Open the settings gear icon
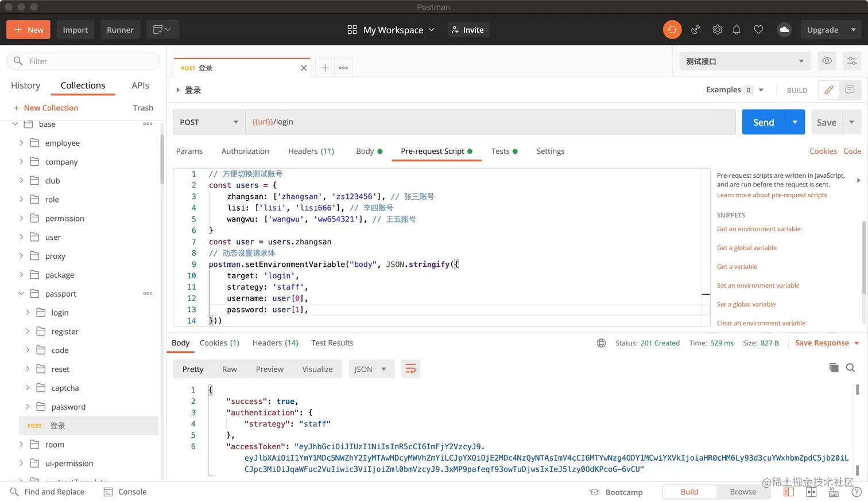Screen dimensions: 868x502 (717, 30)
